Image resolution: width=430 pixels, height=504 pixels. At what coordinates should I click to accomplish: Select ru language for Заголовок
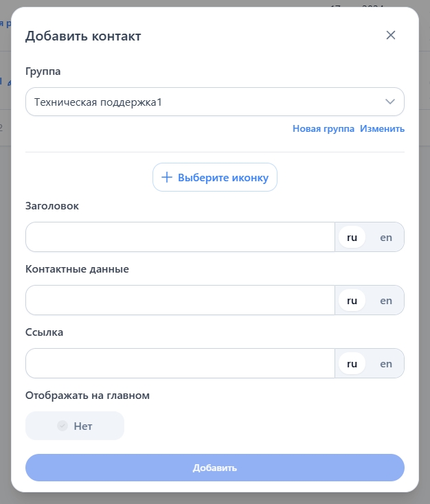pyautogui.click(x=352, y=237)
